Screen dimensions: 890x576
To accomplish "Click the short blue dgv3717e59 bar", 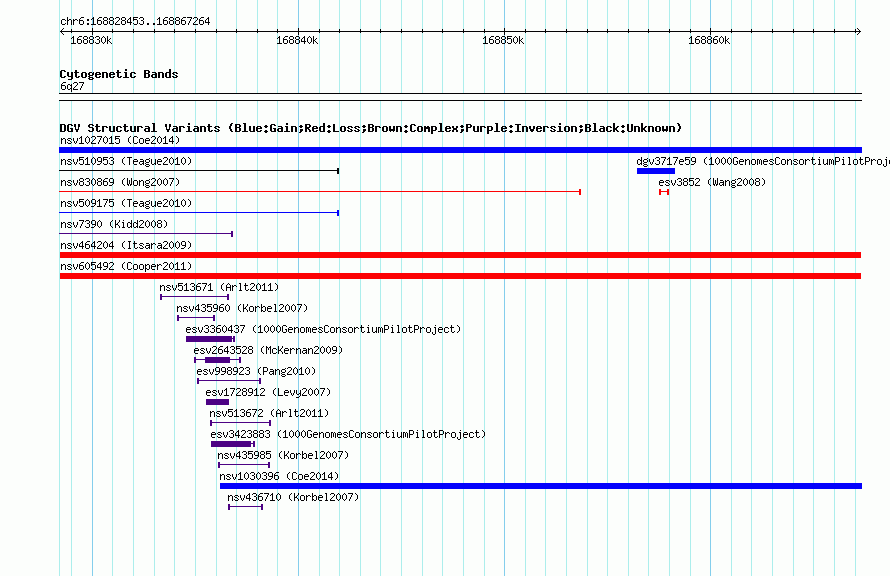I will point(656,171).
